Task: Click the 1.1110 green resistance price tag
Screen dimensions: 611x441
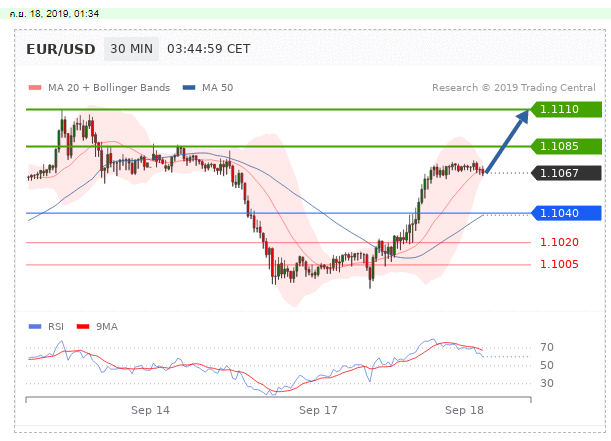Action: [x=567, y=109]
